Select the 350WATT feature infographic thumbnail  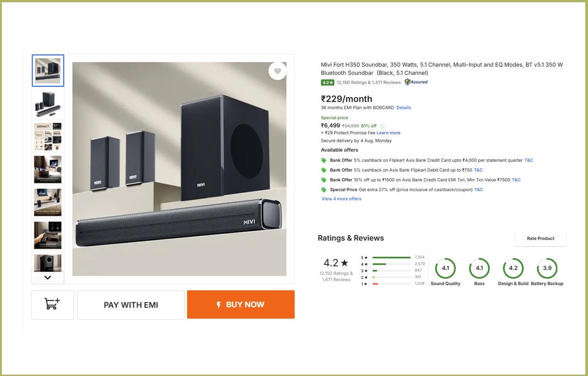click(x=48, y=136)
